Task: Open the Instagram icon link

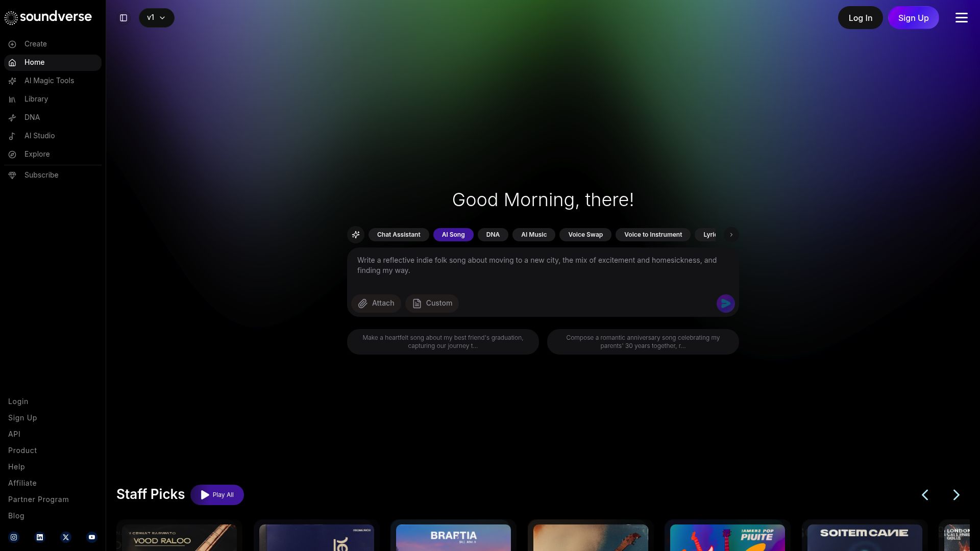Action: 14,537
